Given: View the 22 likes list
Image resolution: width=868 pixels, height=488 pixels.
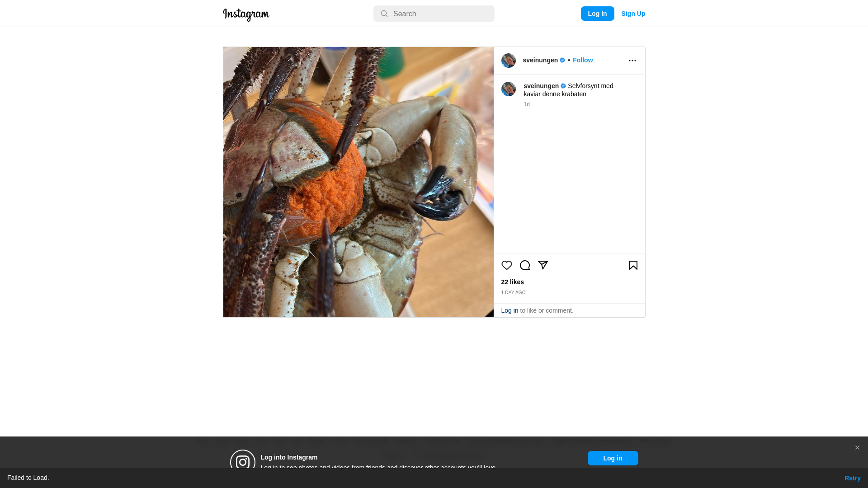Looking at the screenshot, I should coord(512,282).
